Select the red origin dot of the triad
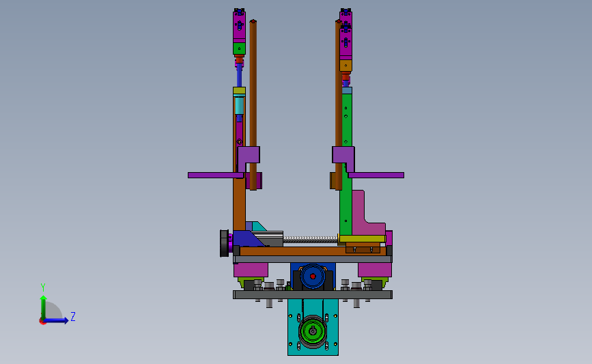The height and width of the screenshot is (364, 592). tap(42, 322)
